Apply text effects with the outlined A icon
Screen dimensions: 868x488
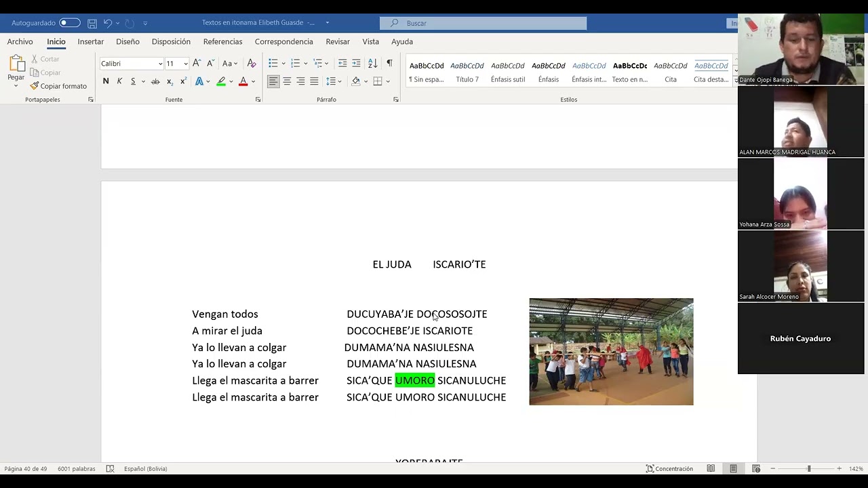[199, 81]
